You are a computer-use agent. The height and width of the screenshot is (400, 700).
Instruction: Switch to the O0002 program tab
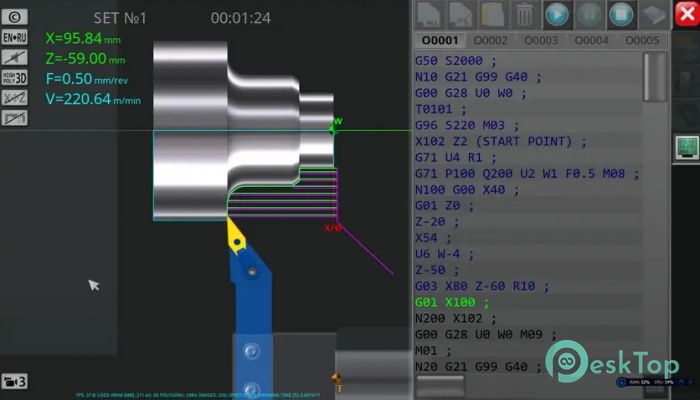[x=490, y=41]
